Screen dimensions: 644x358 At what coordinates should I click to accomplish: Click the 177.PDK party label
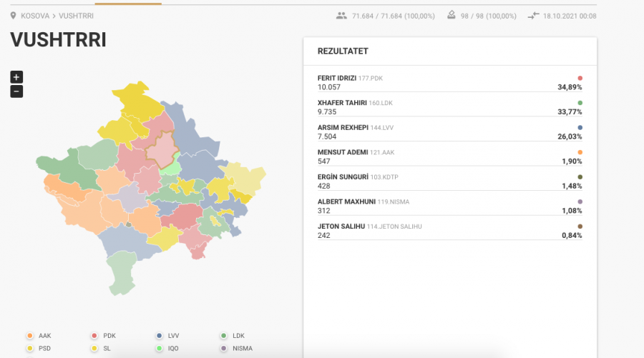coord(371,79)
